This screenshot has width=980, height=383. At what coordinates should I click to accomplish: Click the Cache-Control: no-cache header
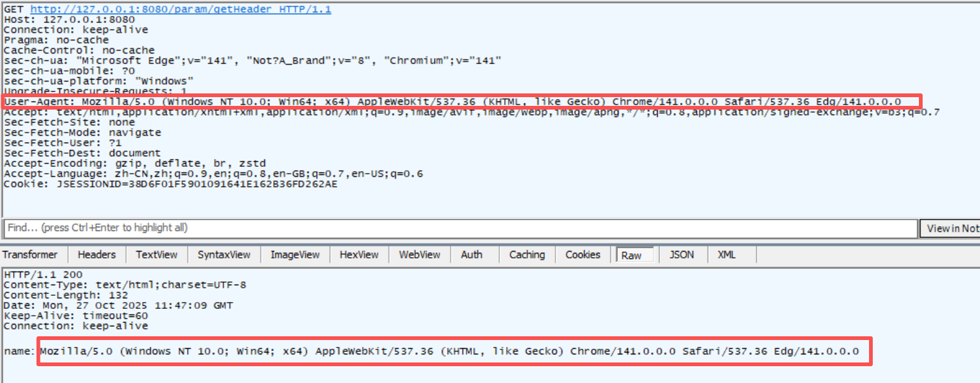click(79, 50)
